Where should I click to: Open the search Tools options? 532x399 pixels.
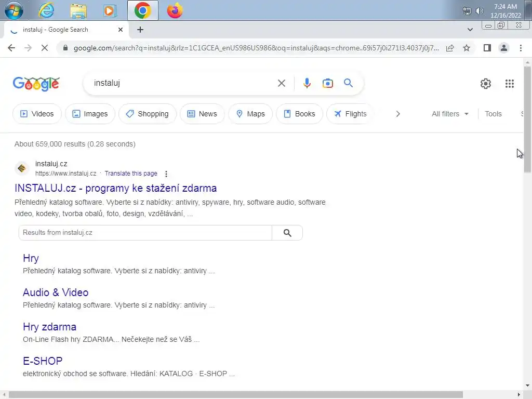pos(493,114)
